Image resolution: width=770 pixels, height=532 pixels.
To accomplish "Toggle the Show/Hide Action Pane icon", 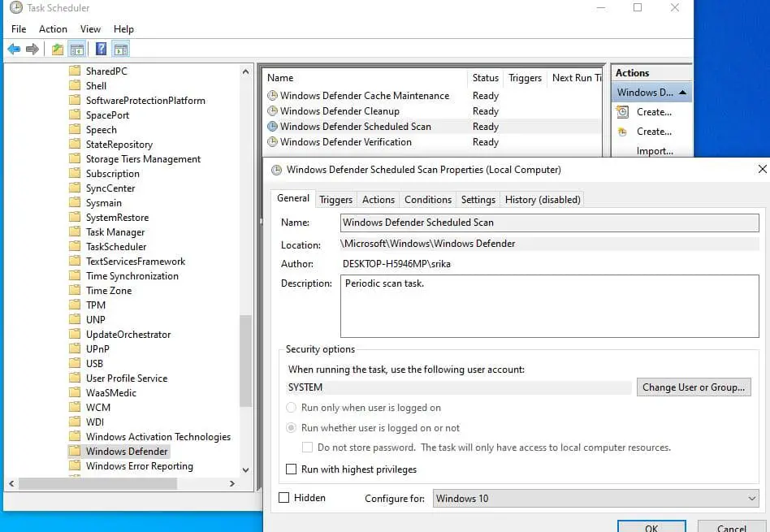I will (x=120, y=50).
